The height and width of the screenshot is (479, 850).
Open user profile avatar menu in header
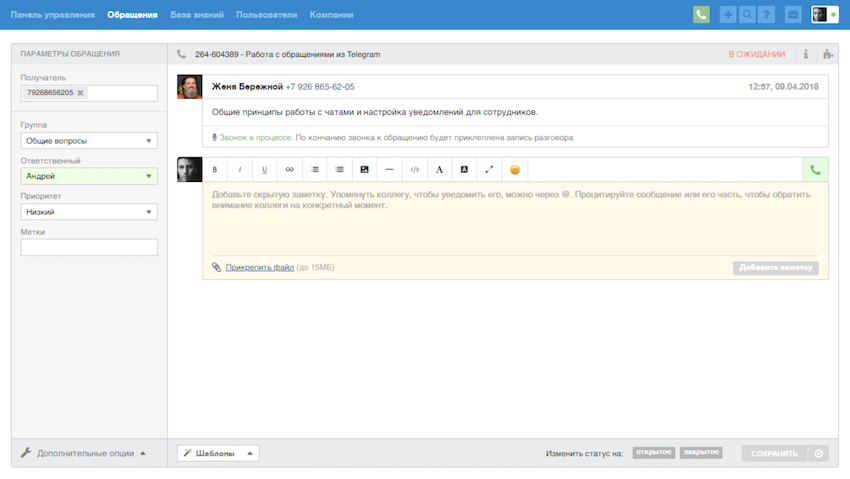tap(825, 15)
